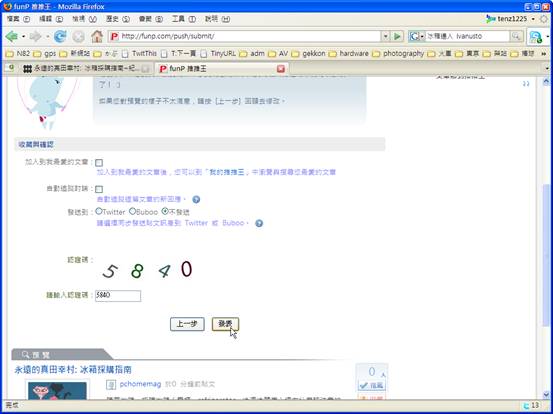Click the Back navigation arrow
The image size is (553, 414).
coord(12,36)
